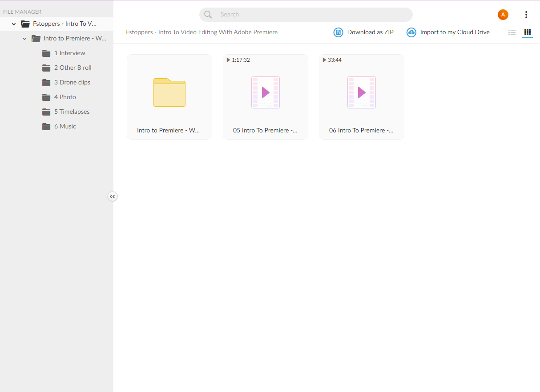Click the Download as ZIP icon
This screenshot has width=540, height=392.
pos(339,32)
